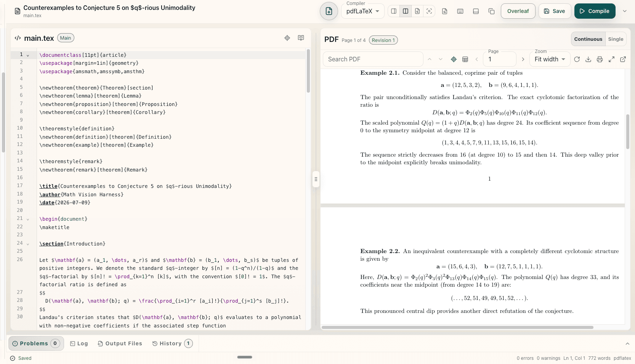Toggle focus mode layout

(x=429, y=11)
